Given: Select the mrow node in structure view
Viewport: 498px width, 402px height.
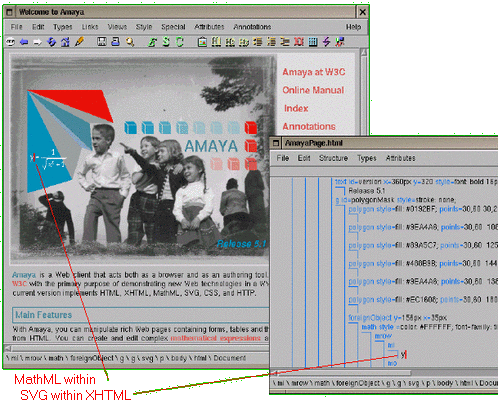Looking at the screenshot, I should click(383, 336).
